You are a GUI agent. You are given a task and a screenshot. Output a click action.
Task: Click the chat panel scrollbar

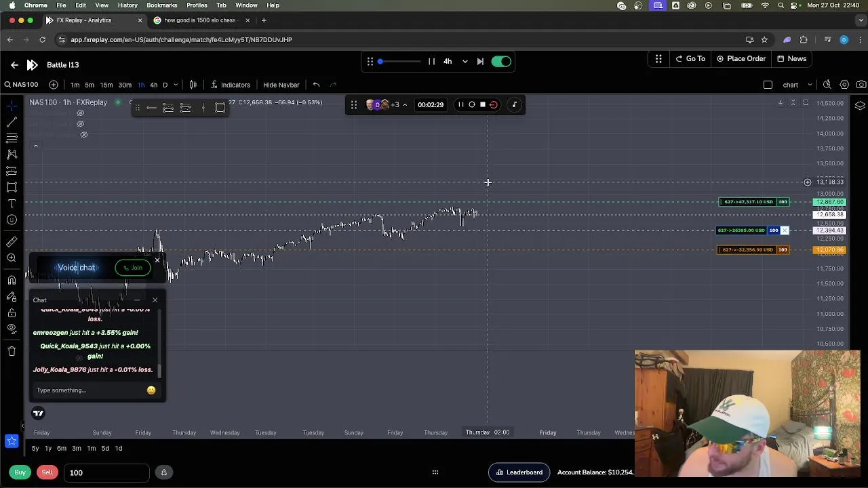pyautogui.click(x=160, y=370)
